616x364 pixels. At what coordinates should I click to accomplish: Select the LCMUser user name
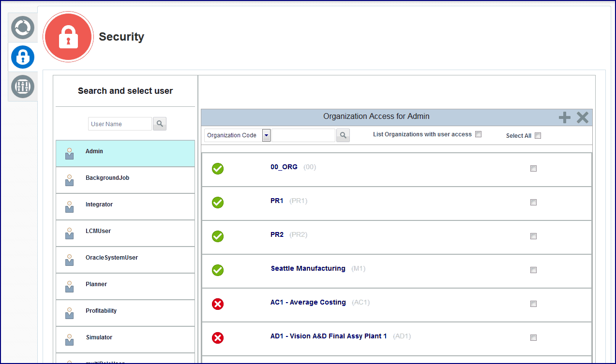pyautogui.click(x=98, y=231)
